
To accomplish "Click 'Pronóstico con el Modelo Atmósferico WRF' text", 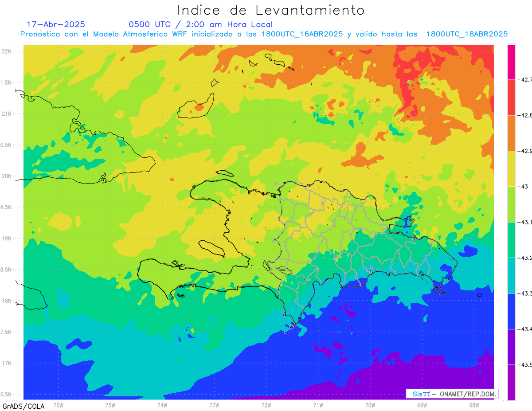I will click(x=105, y=34).
